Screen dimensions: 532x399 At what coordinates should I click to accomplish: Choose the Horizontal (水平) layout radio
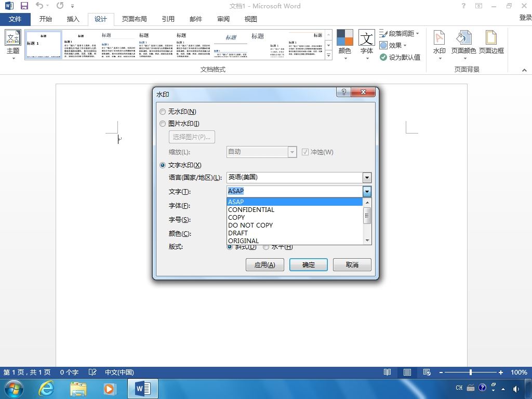pos(266,247)
